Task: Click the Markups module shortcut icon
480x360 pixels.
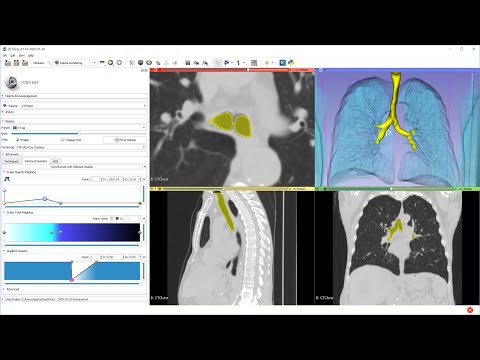Action: (x=166, y=63)
